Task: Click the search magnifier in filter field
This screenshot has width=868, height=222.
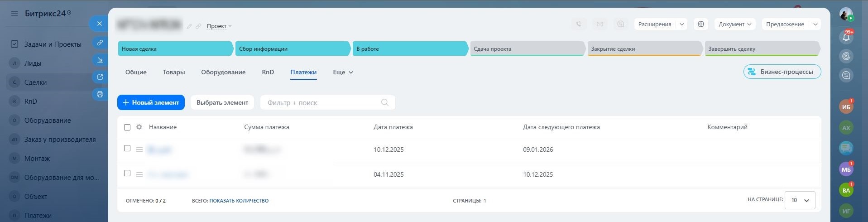Action: pos(384,103)
